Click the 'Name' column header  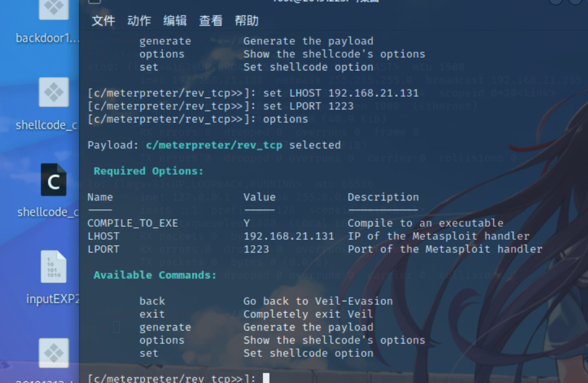point(100,197)
